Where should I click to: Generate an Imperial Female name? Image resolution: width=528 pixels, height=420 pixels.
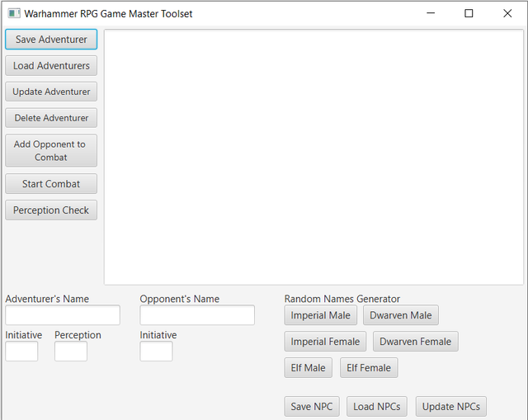325,342
